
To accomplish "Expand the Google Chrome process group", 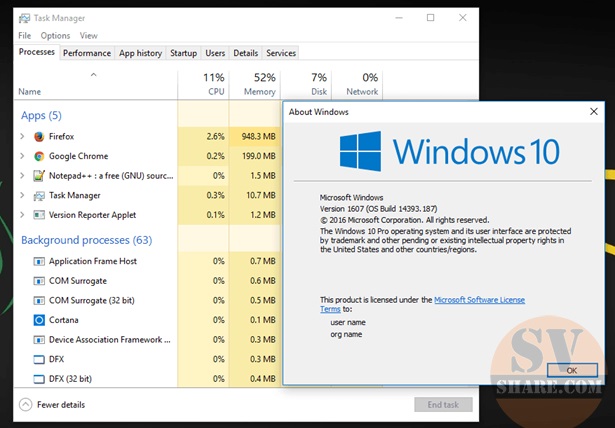I will pos(22,156).
